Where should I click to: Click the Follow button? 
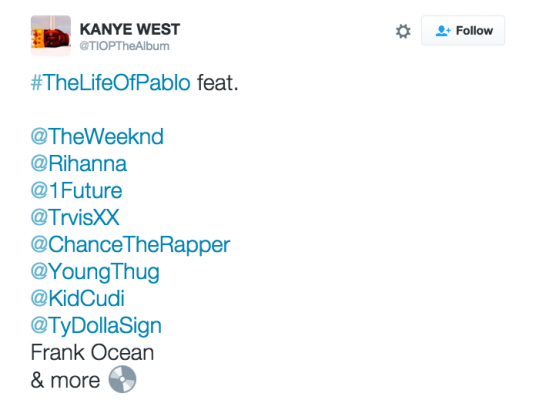(x=463, y=30)
